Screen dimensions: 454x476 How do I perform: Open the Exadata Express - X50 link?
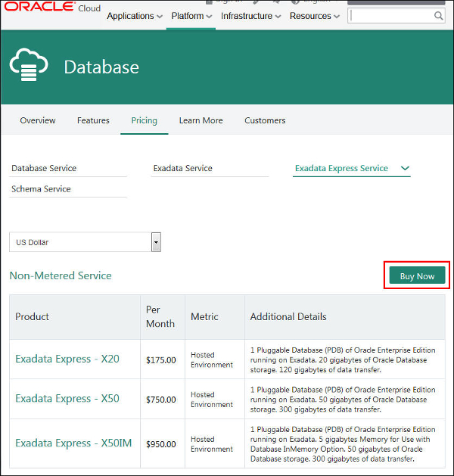pos(67,398)
